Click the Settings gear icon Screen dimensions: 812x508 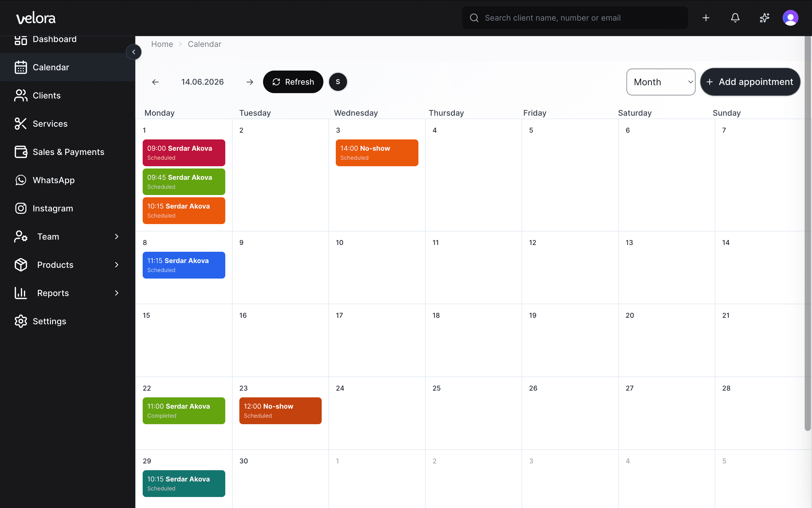21,321
